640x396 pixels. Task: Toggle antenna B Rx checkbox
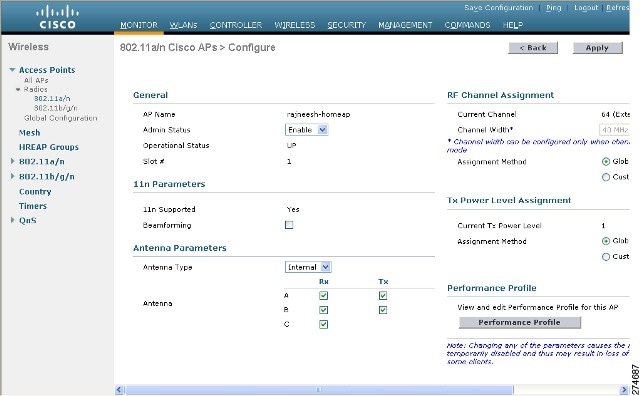323,310
